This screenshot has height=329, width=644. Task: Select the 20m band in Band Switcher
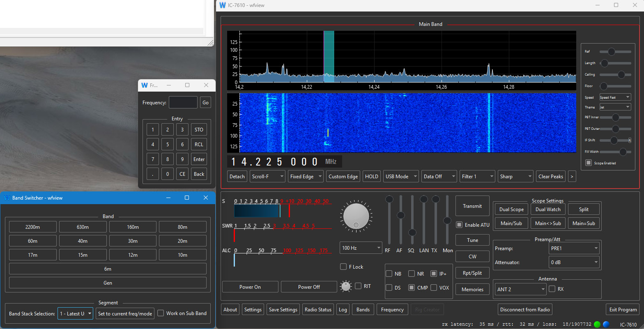click(x=183, y=241)
